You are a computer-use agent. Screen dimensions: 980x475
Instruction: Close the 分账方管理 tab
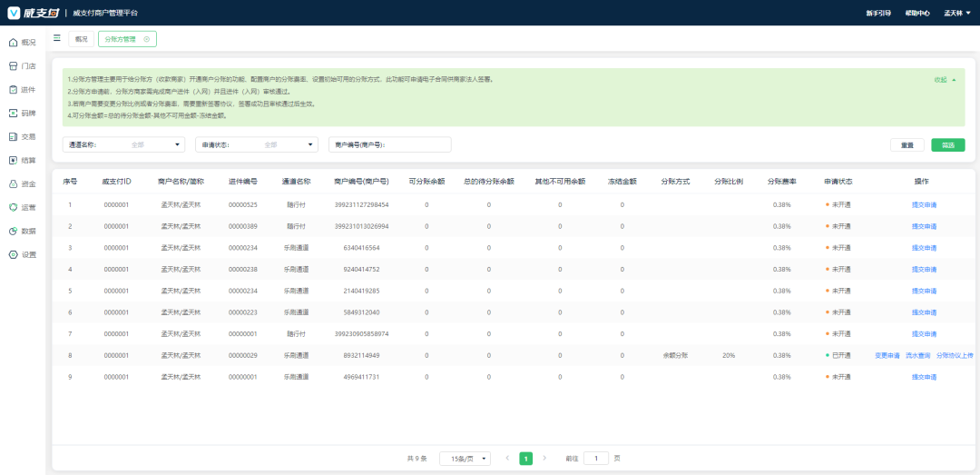[147, 39]
